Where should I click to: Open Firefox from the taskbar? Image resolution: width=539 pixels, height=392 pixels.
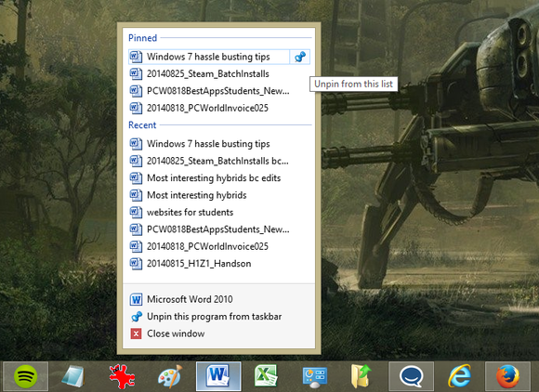[x=507, y=376]
